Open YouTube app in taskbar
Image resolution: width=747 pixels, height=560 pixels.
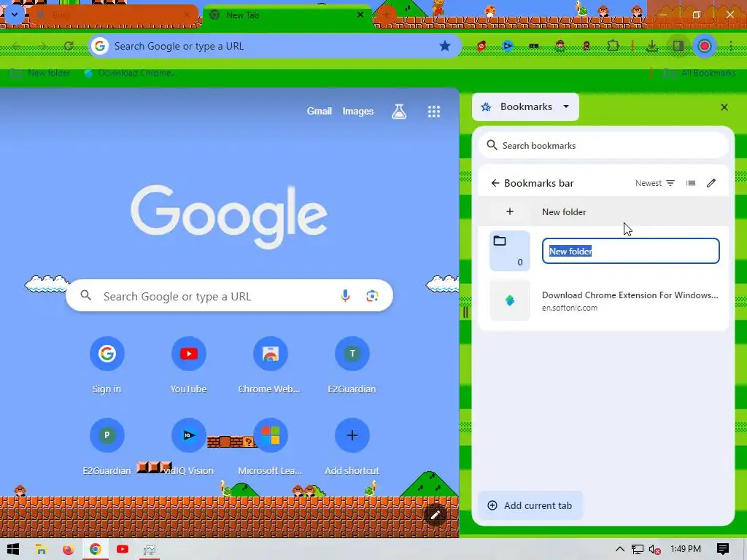[x=123, y=549]
